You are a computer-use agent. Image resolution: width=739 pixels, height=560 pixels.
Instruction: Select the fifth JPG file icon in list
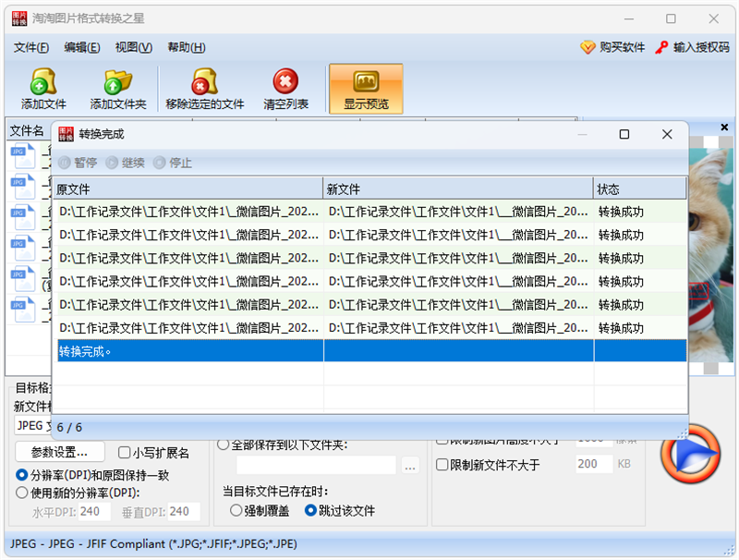click(22, 278)
